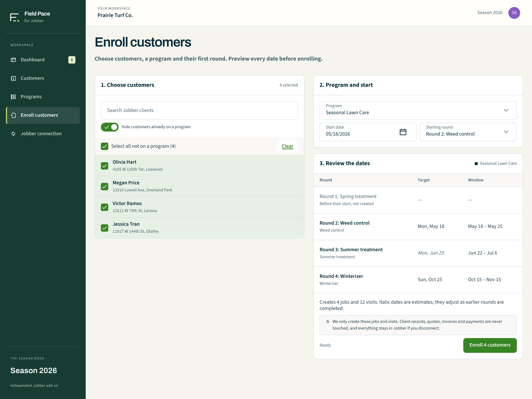Click the Season 2026 header label
Image resolution: width=532 pixels, height=399 pixels.
490,13
